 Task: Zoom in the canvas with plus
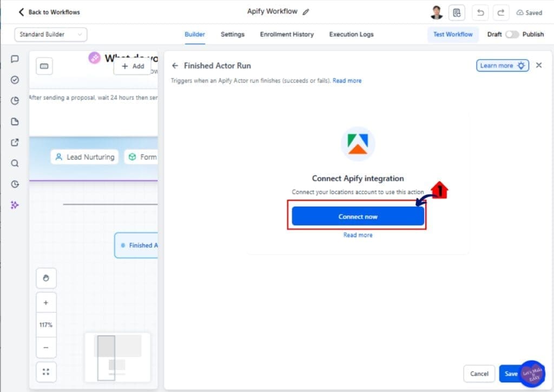[46, 303]
